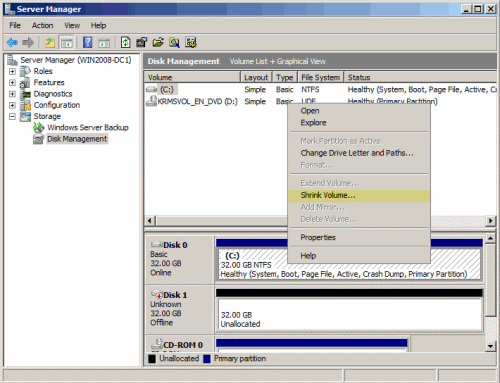Choose Change Drive Letter and Paths...

point(359,153)
